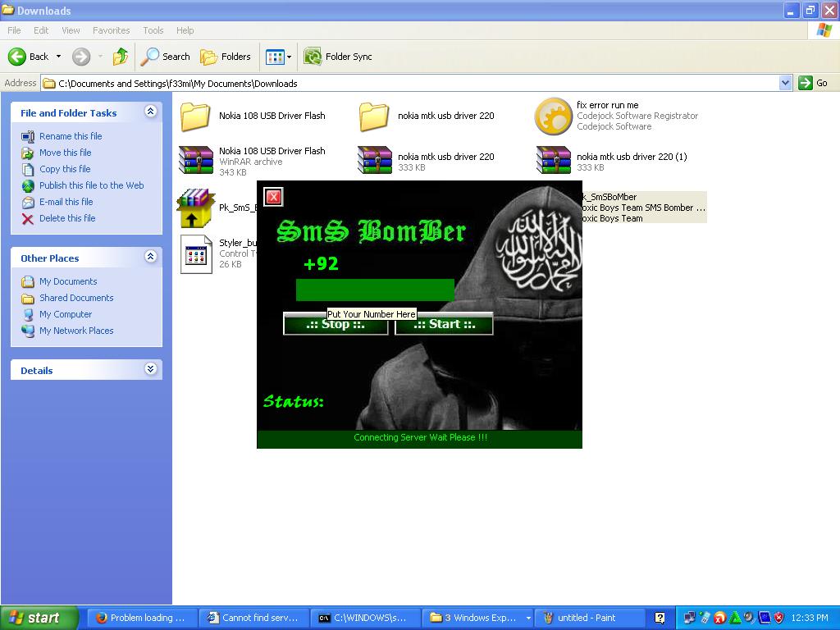Click the Stop button in SMS Bomber
Image resolution: width=840 pixels, height=630 pixels.
click(x=336, y=325)
